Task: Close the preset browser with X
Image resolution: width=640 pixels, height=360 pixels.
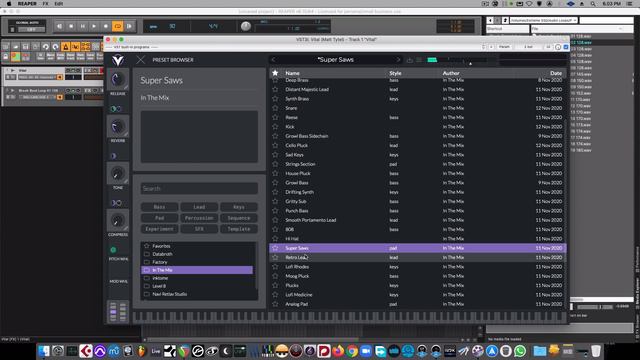Action: (x=141, y=60)
